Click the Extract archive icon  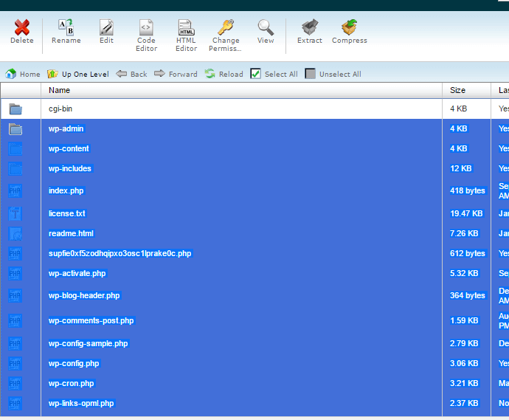coord(310,27)
